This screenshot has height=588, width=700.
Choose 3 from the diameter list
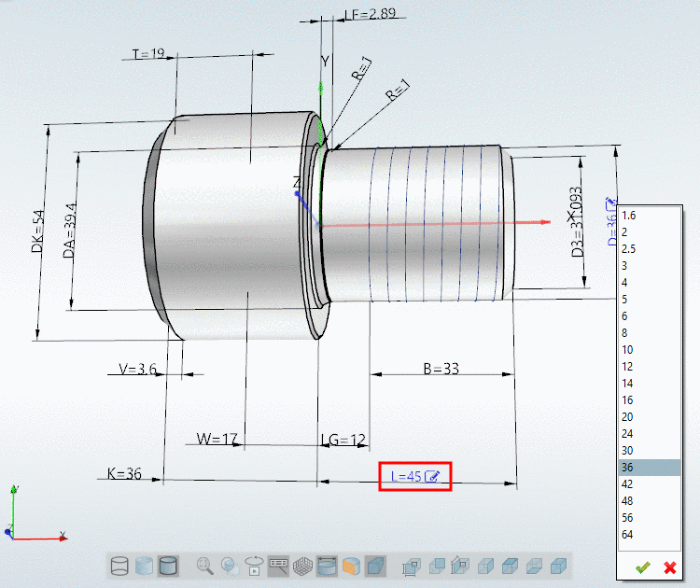(x=650, y=266)
